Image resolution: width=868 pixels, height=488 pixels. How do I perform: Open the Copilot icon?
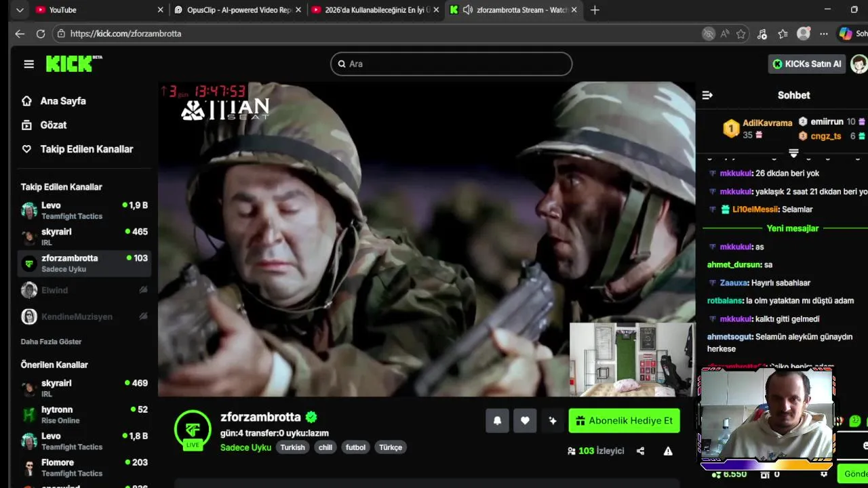pos(845,33)
